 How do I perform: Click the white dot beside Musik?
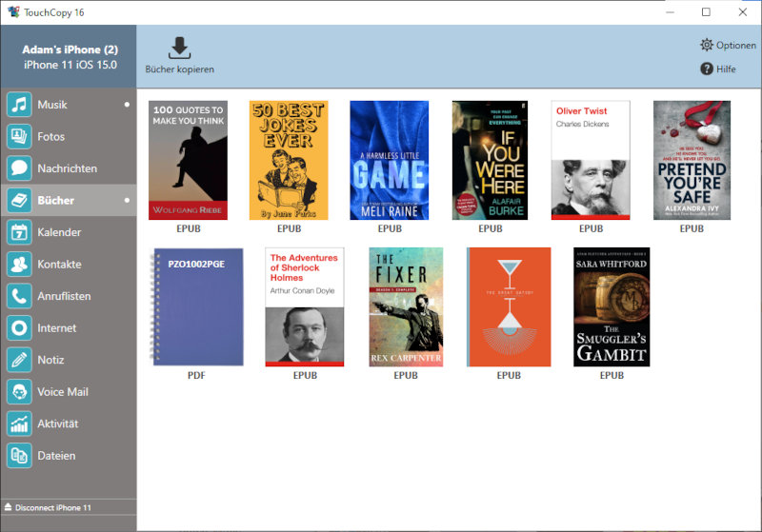[x=127, y=105]
